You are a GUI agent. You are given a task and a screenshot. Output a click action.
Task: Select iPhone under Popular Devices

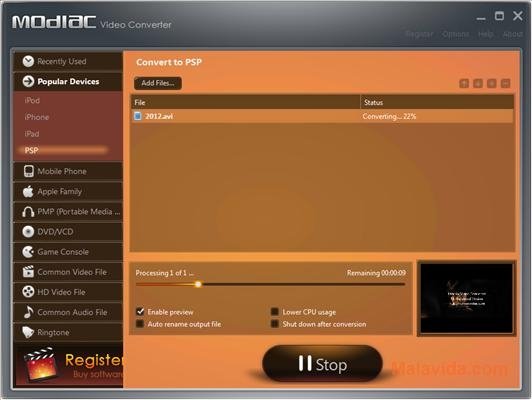point(37,117)
